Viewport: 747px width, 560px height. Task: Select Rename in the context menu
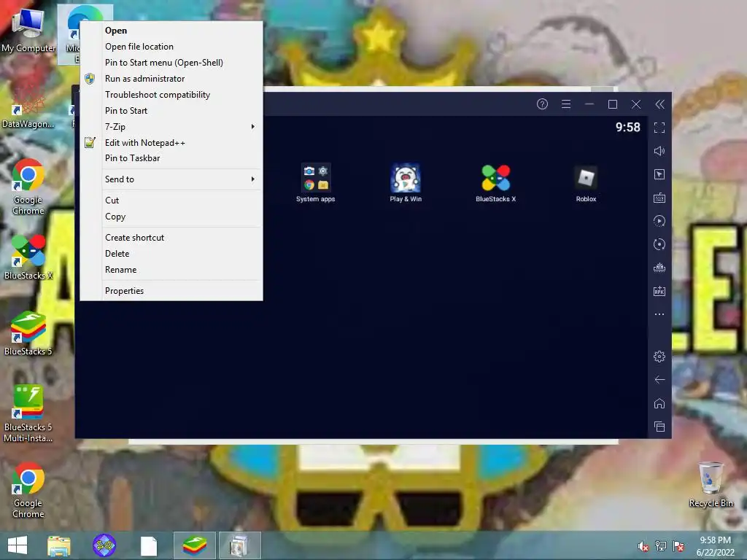[x=171, y=270]
